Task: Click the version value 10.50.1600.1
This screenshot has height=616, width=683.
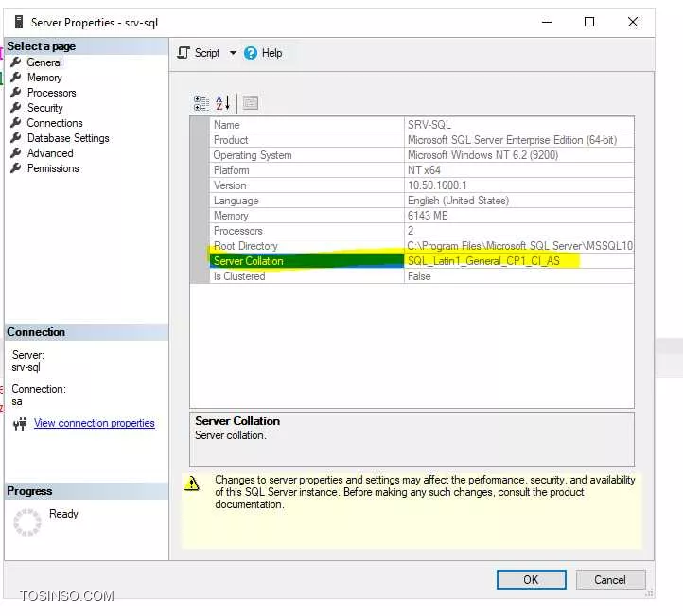Action: (437, 185)
